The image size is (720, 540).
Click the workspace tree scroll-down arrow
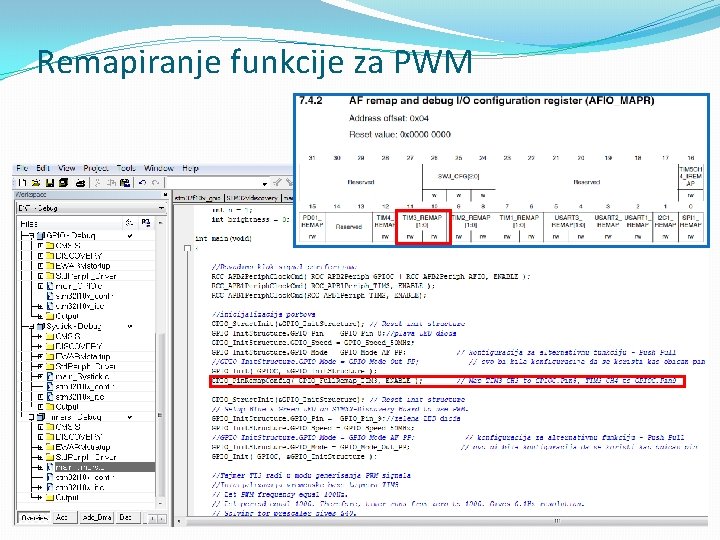coord(160,504)
